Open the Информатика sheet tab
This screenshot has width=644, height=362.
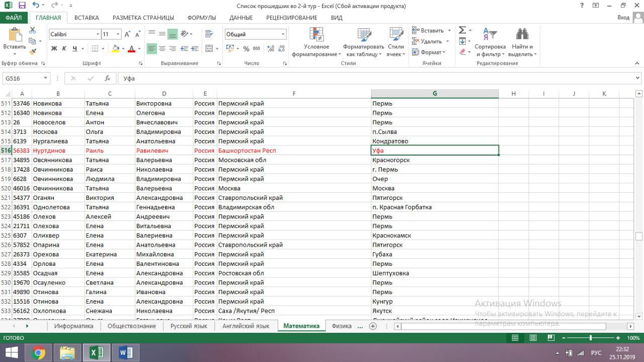tap(74, 326)
